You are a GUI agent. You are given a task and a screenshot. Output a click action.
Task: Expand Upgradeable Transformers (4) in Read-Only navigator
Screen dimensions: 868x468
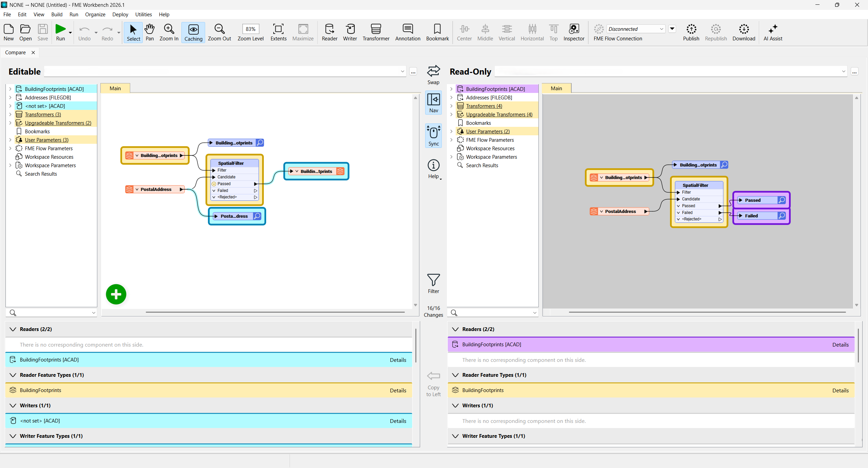(451, 114)
